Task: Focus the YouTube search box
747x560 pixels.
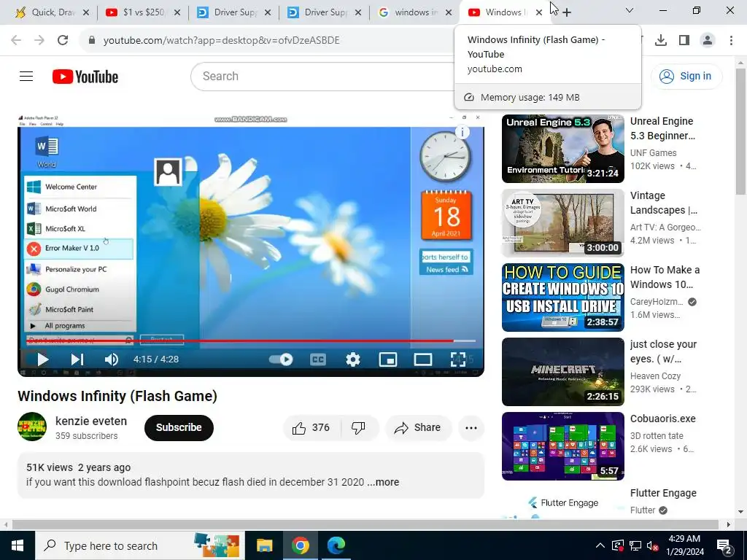Action: click(x=322, y=76)
